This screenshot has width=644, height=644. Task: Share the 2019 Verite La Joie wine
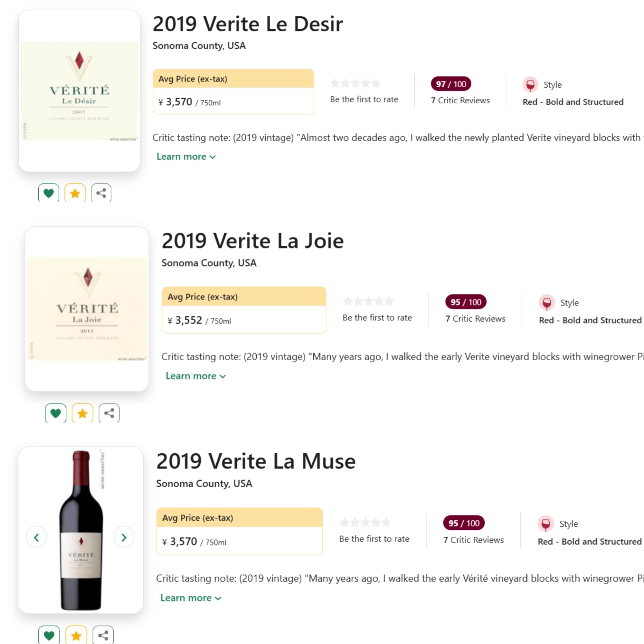coord(109,413)
